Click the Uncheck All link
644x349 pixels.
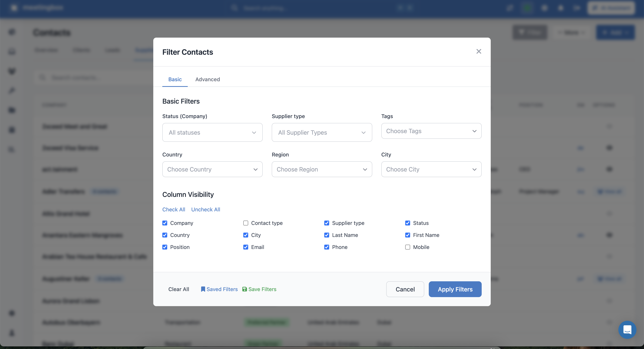[x=205, y=209]
